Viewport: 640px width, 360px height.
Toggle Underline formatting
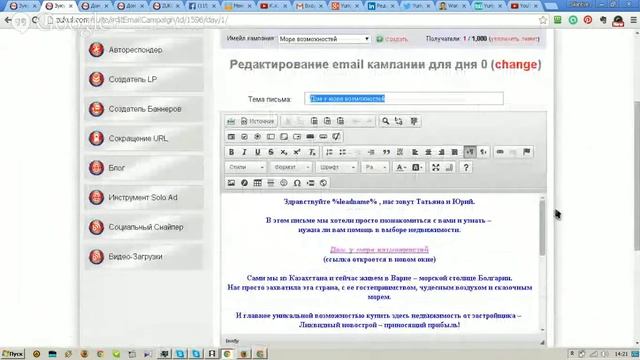(x=257, y=152)
